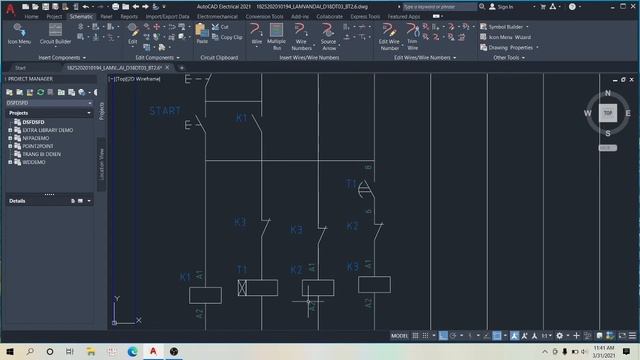
Task: Click the Customization menu icon in status bar
Action: (632, 336)
